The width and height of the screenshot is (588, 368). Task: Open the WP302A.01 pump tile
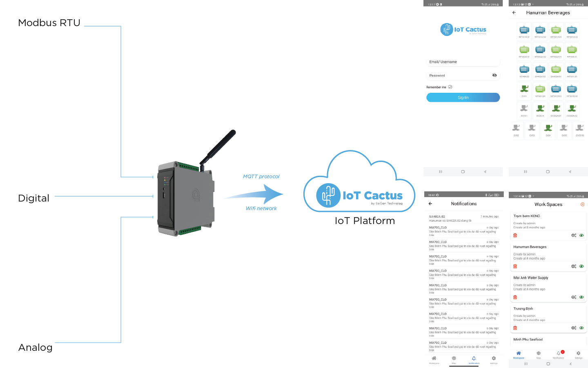(x=524, y=51)
